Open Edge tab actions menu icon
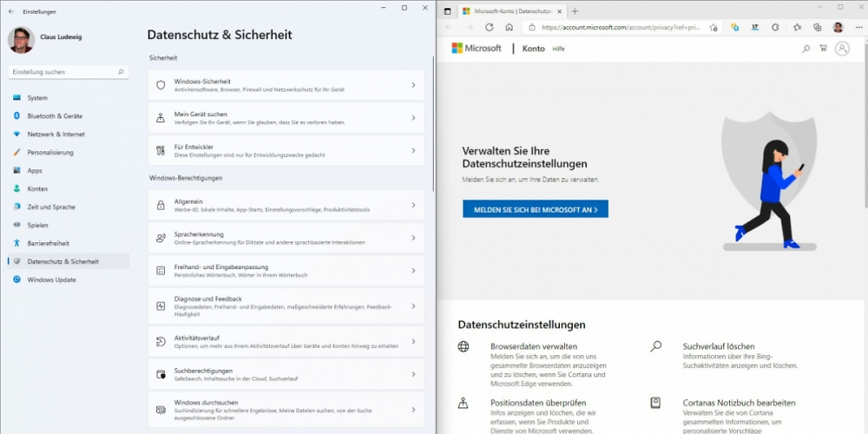This screenshot has height=434, width=868. (447, 11)
